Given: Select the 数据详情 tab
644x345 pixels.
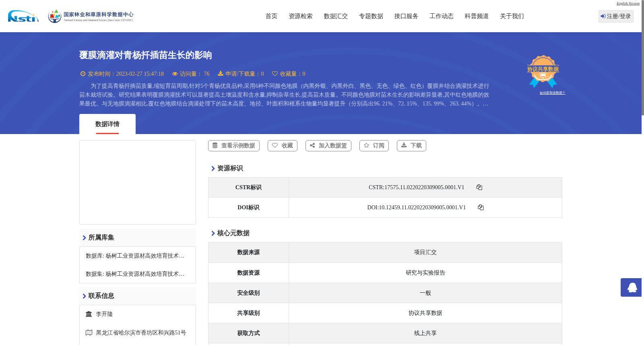Looking at the screenshot, I should point(107,124).
